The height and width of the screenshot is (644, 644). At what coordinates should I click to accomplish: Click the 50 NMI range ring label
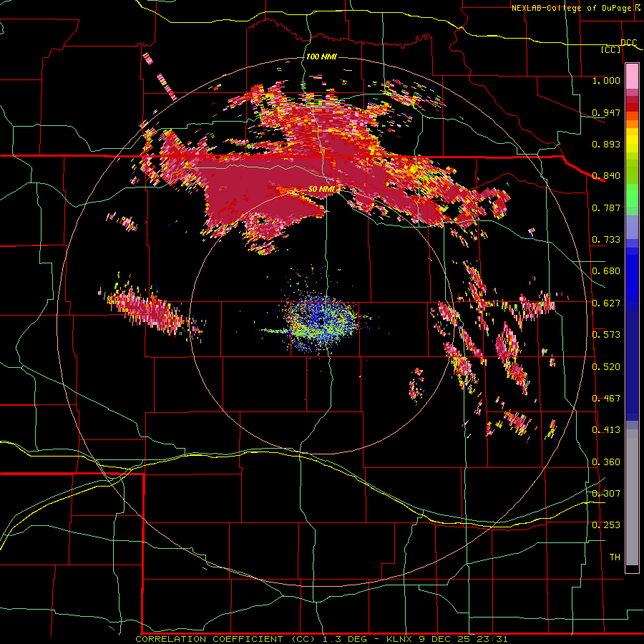(x=321, y=189)
